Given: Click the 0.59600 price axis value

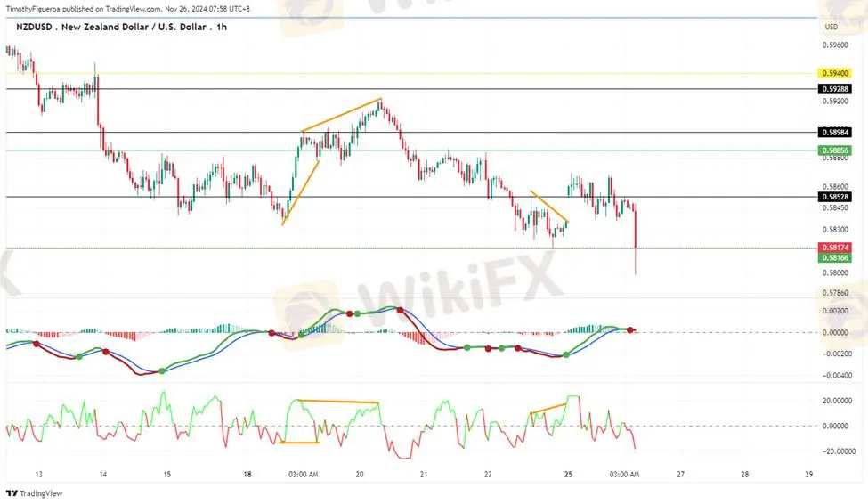Looking at the screenshot, I should pyautogui.click(x=835, y=45).
